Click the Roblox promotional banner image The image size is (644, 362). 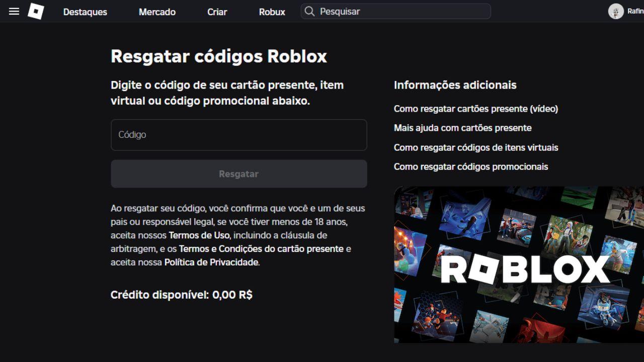coord(519,265)
